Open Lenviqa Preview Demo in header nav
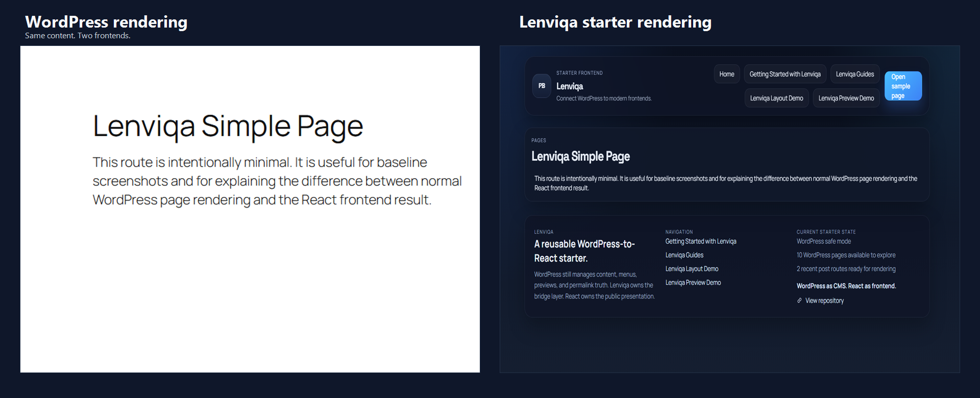980x398 pixels. pyautogui.click(x=846, y=98)
